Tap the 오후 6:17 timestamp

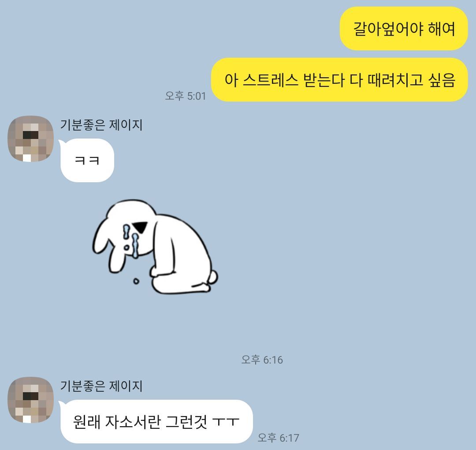point(279,438)
